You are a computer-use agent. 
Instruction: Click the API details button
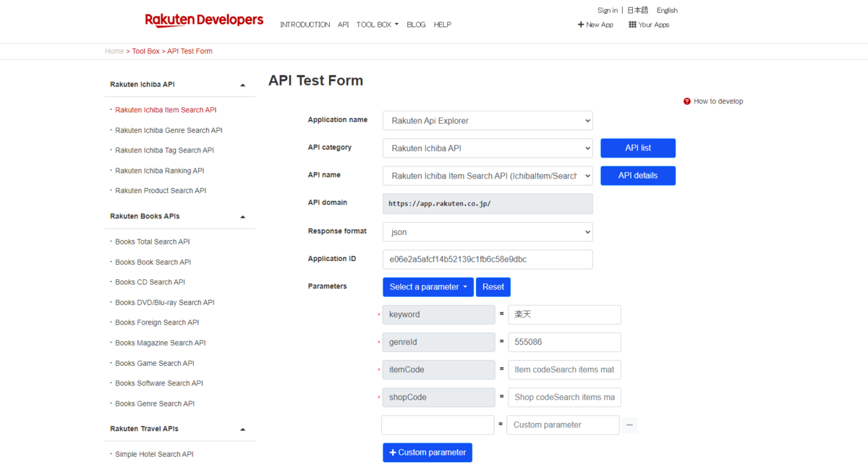click(x=638, y=176)
